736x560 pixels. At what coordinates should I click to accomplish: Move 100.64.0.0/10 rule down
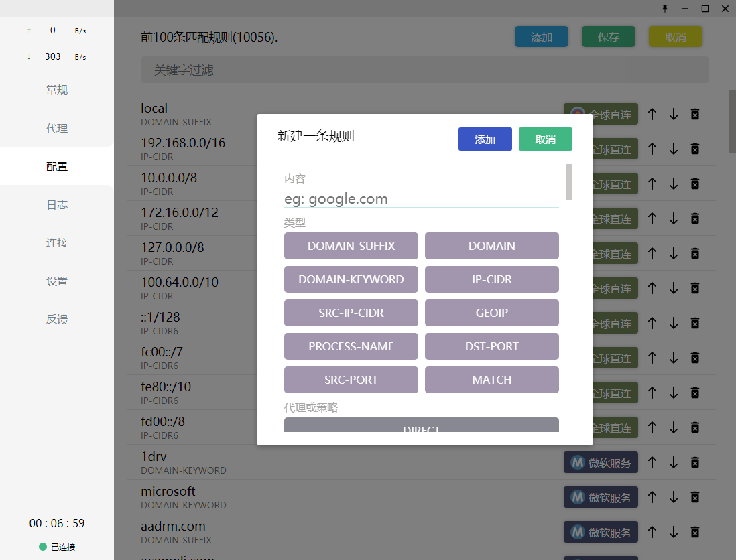point(674,288)
